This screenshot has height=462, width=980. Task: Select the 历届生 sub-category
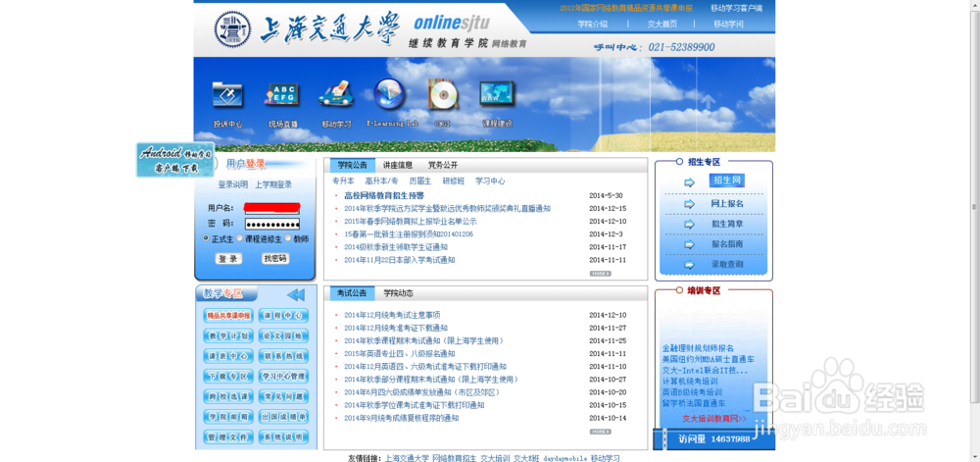click(x=420, y=181)
